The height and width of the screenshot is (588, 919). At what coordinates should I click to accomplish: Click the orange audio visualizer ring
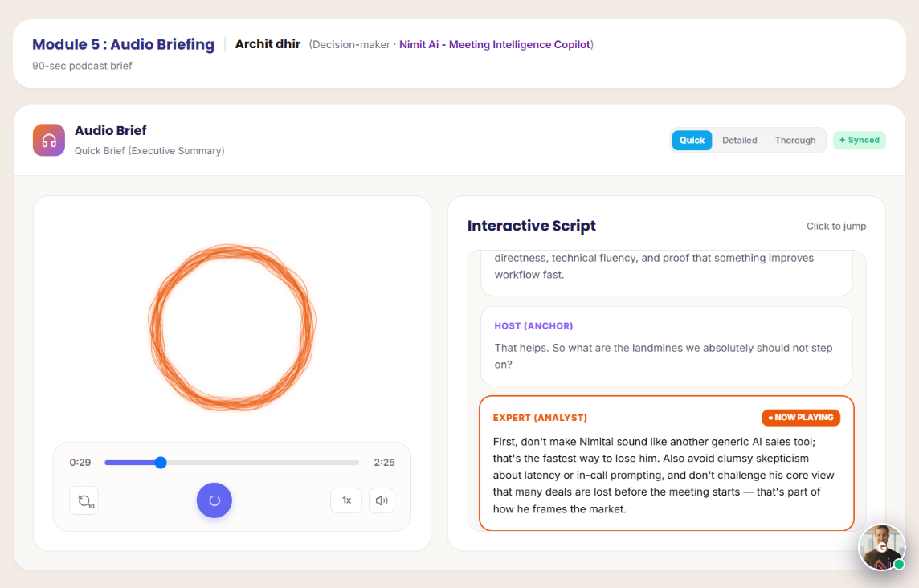click(x=232, y=327)
